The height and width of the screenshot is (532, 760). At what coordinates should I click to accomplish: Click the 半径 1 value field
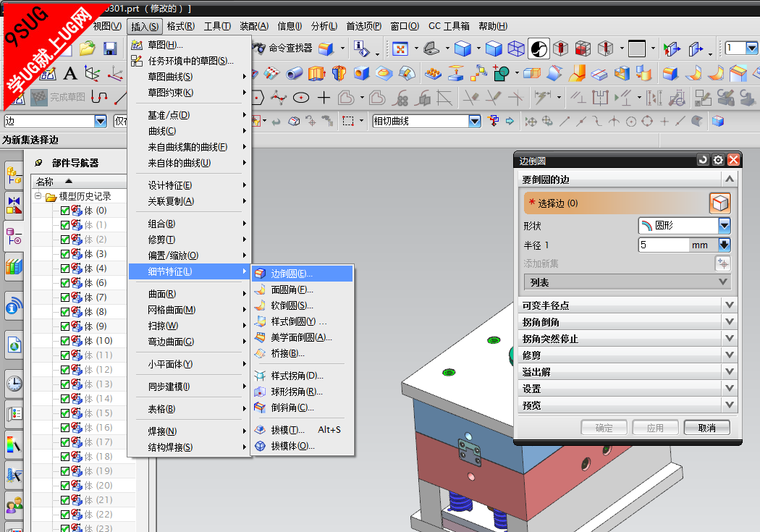point(663,245)
